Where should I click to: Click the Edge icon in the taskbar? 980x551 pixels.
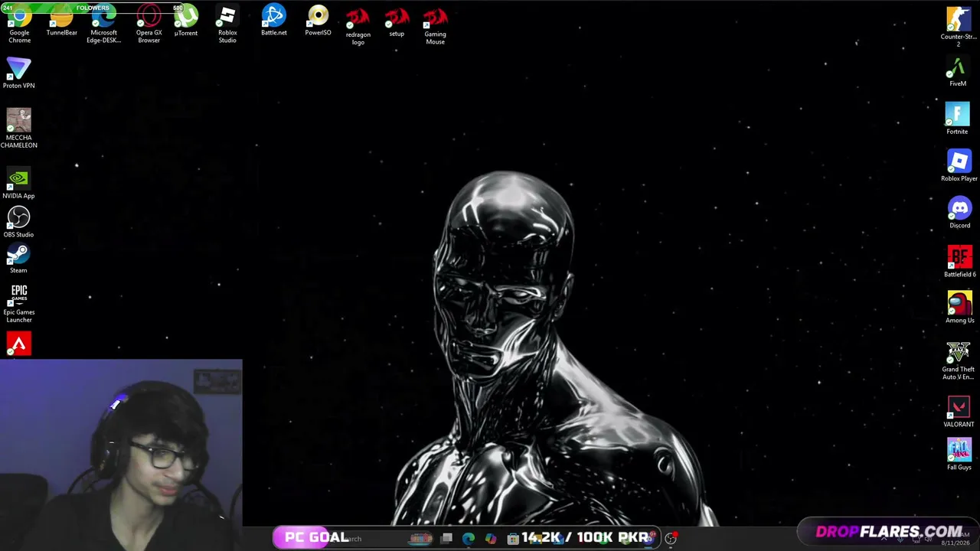(469, 539)
